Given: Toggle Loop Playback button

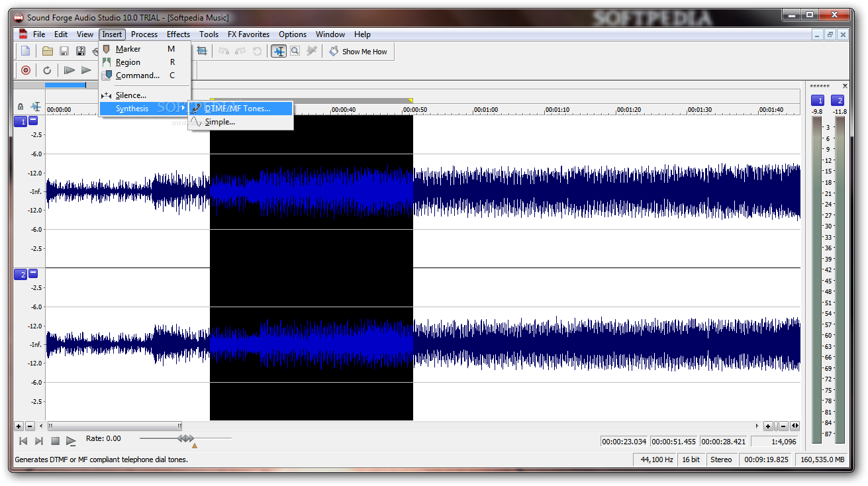Looking at the screenshot, I should [47, 70].
